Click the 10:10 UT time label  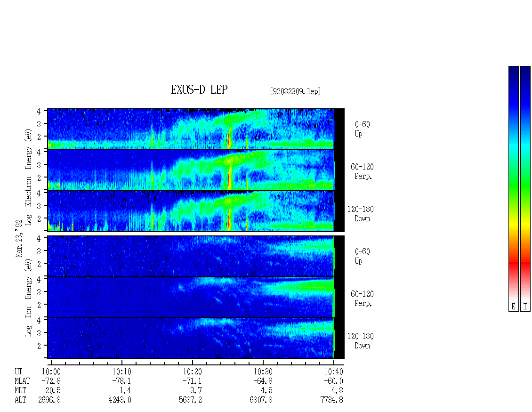(x=121, y=372)
